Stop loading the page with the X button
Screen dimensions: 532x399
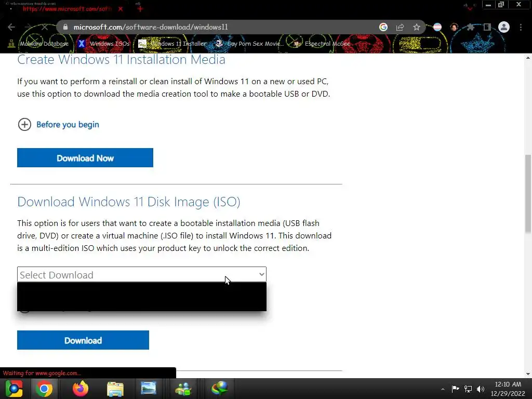45,27
